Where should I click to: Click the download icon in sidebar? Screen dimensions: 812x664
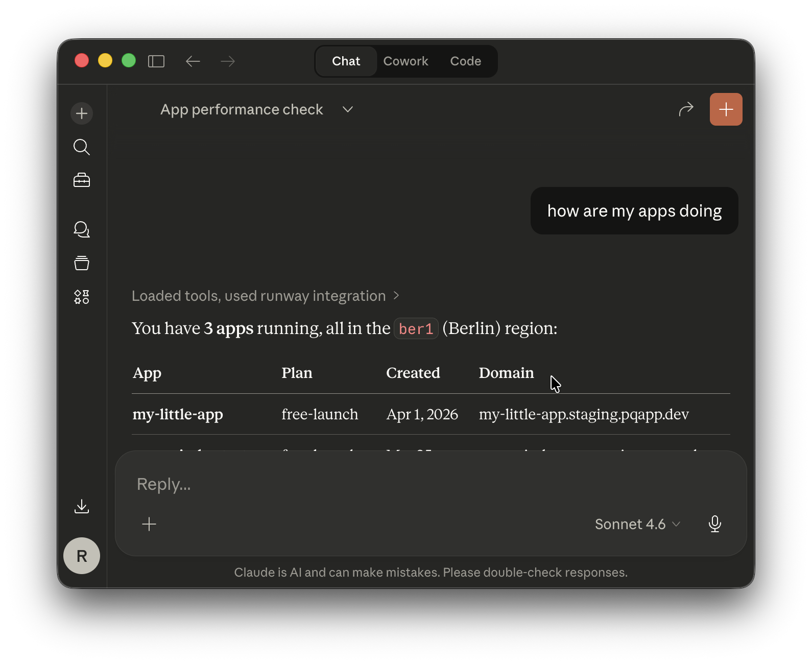point(82,506)
